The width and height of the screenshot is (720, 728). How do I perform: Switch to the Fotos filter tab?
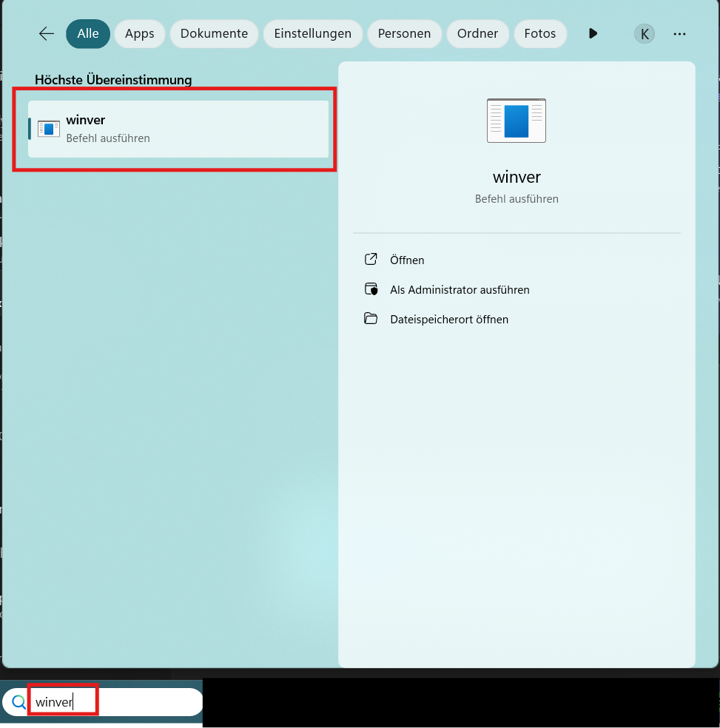pos(539,34)
